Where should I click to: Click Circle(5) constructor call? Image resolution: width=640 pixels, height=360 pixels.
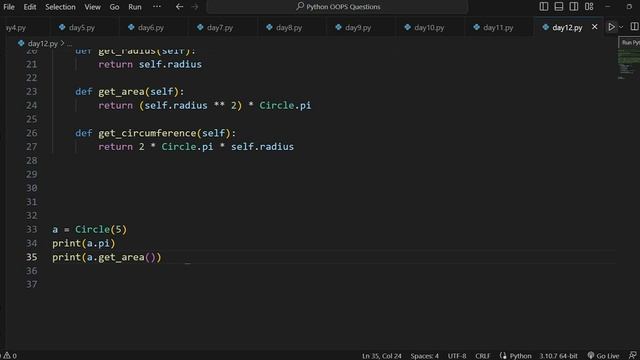click(x=101, y=229)
